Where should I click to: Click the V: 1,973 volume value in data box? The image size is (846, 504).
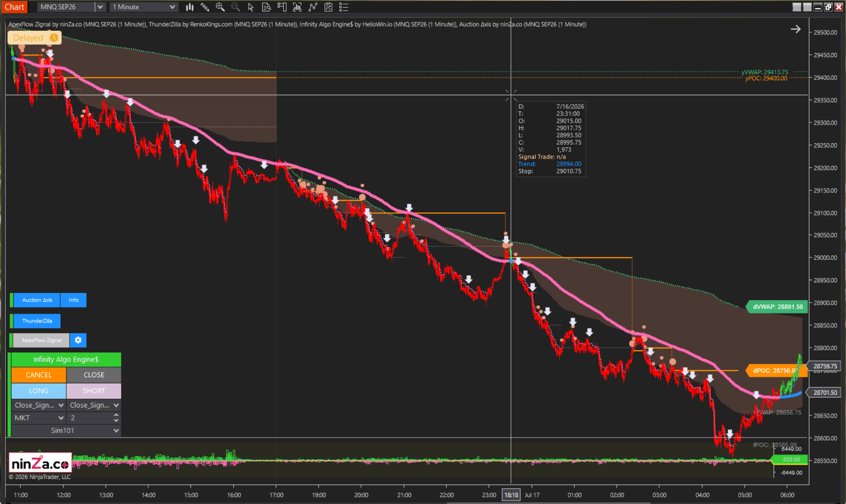tap(564, 149)
